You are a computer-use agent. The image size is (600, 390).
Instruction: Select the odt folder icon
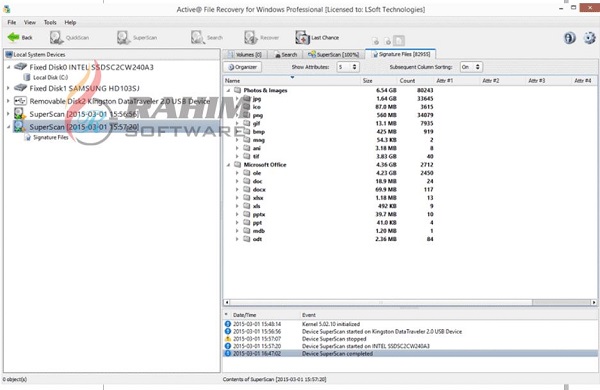tap(247, 239)
